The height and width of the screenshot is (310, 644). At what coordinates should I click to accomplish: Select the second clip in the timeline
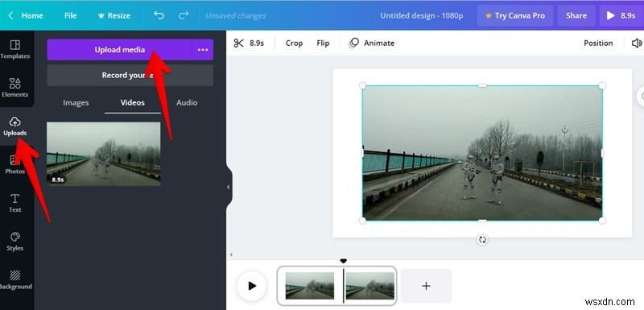tap(369, 285)
